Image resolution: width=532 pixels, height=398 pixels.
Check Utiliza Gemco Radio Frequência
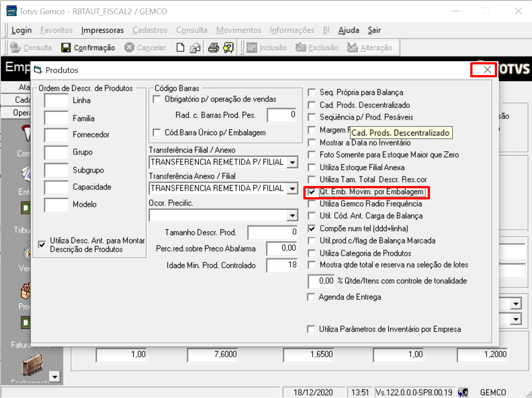point(311,204)
